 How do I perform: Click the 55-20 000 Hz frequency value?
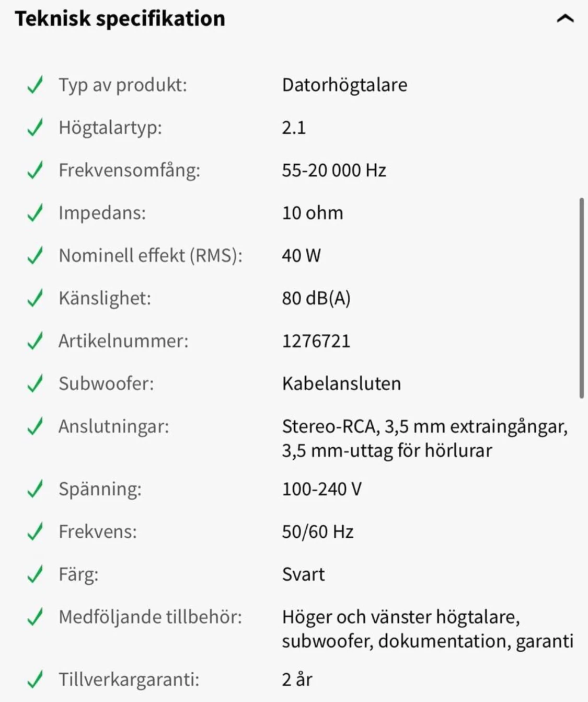coord(335,170)
